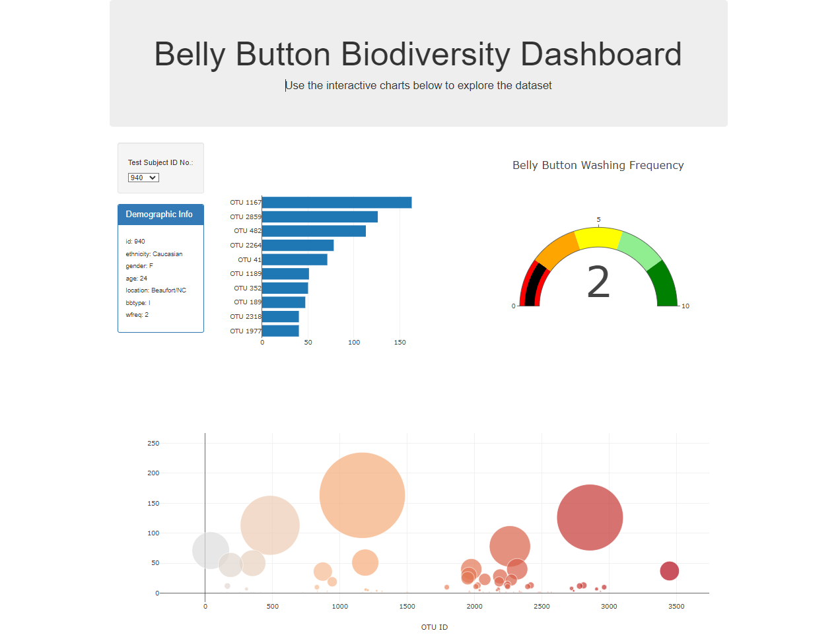Click the OTU 2859 bar
The width and height of the screenshot is (840, 639).
(320, 217)
